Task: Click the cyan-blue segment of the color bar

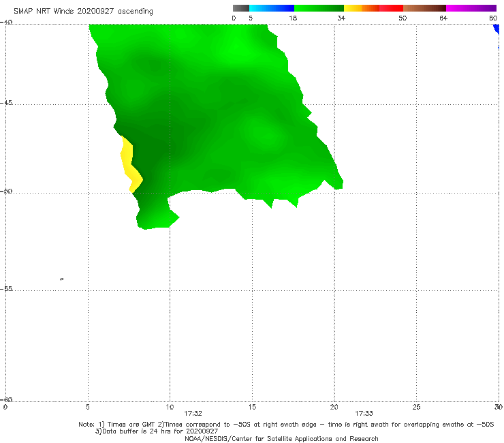Action: [272, 8]
